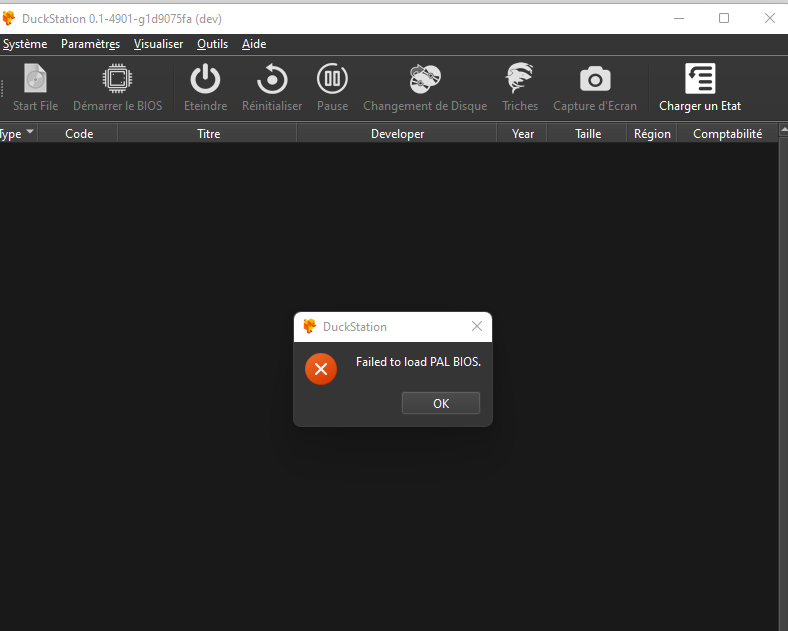Click the Start File disc icon

pos(35,78)
